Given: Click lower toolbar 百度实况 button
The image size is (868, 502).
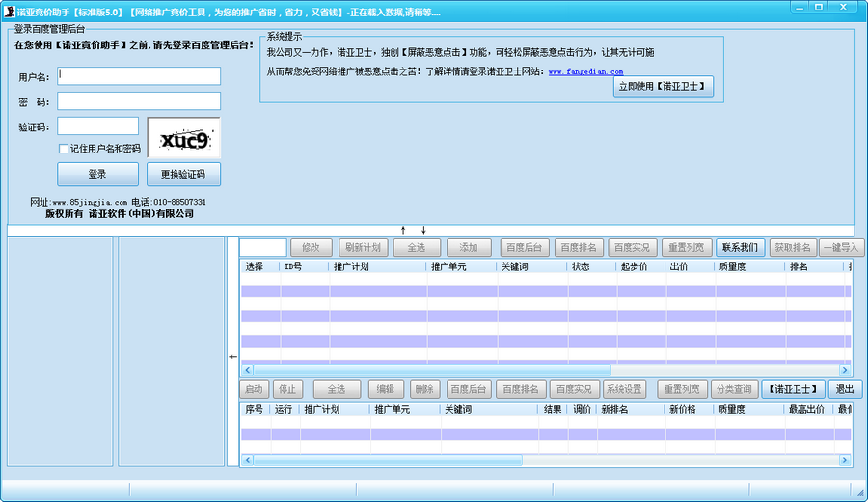Looking at the screenshot, I should point(574,389).
